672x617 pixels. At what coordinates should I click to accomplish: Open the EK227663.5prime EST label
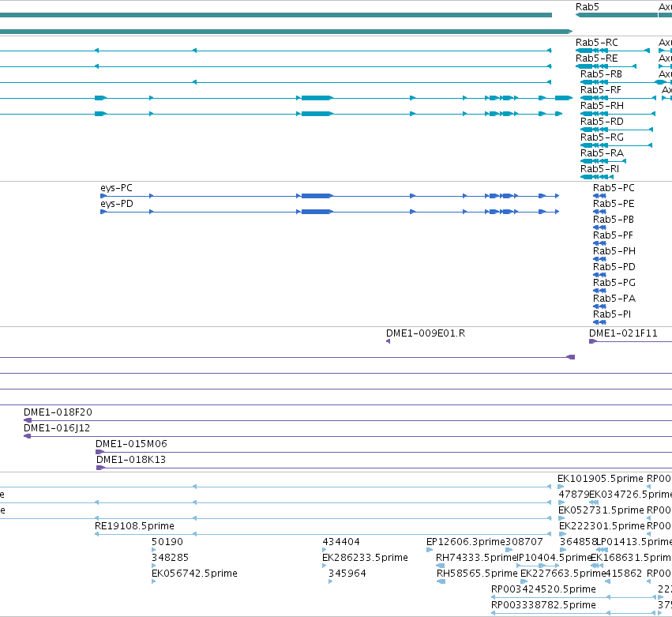563,574
